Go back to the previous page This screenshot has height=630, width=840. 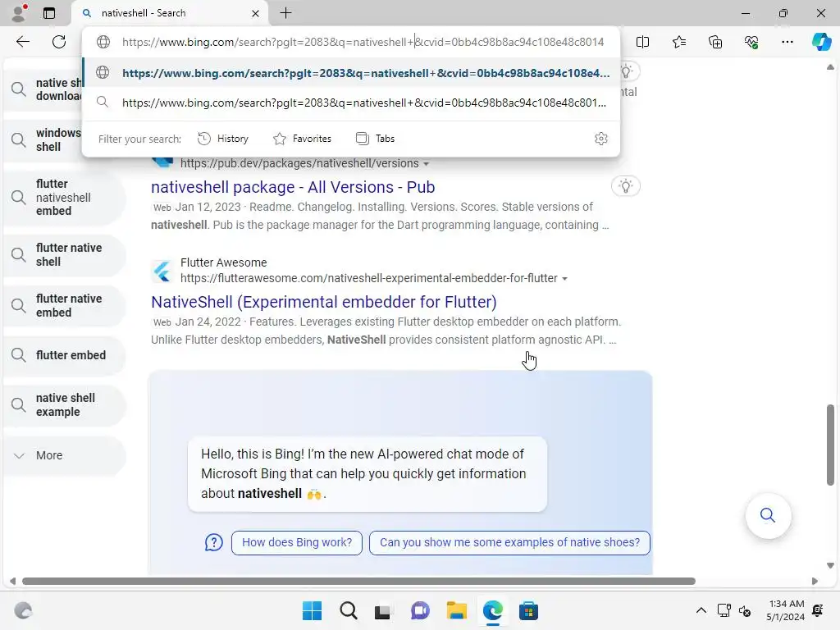coord(22,42)
